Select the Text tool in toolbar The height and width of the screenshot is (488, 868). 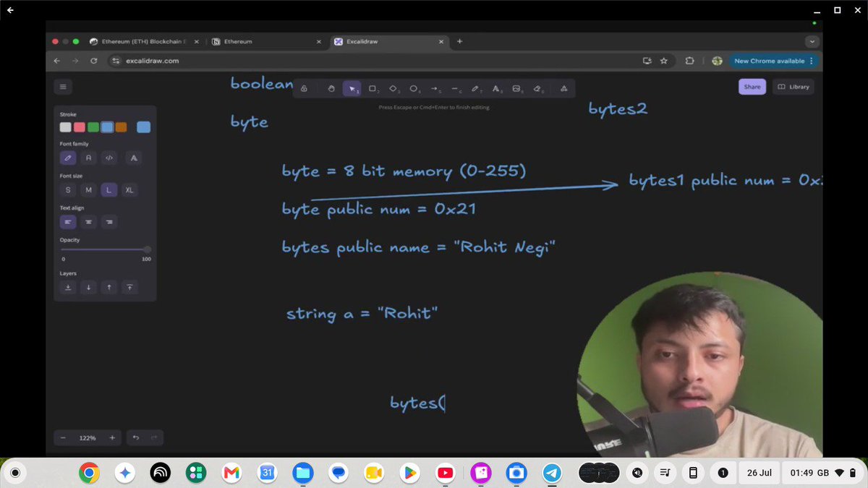(497, 89)
